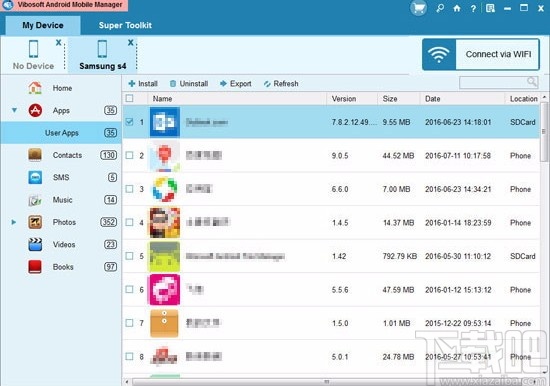550x386 pixels.
Task: Go to the home icon in title bar
Action: coord(457,8)
